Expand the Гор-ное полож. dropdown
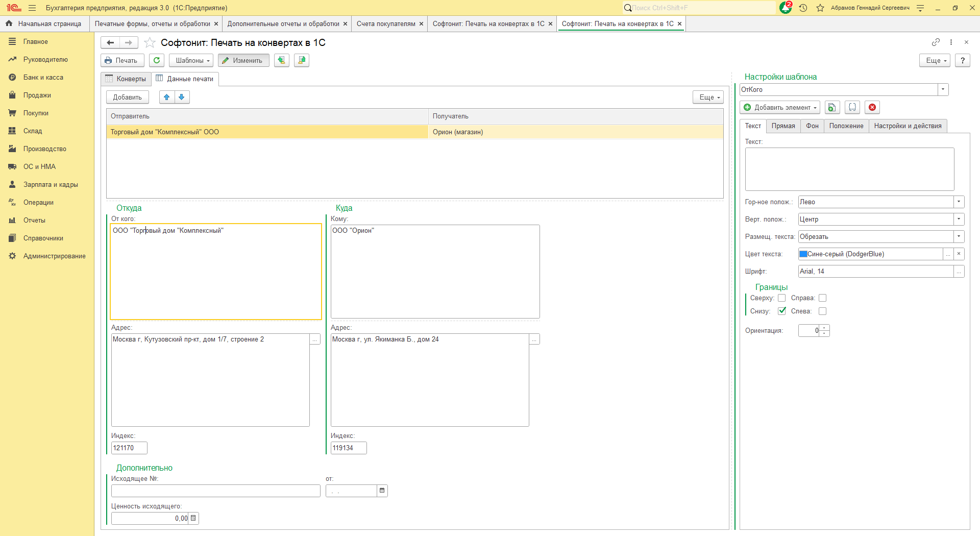Viewport: 980px width, 536px height. [x=959, y=202]
